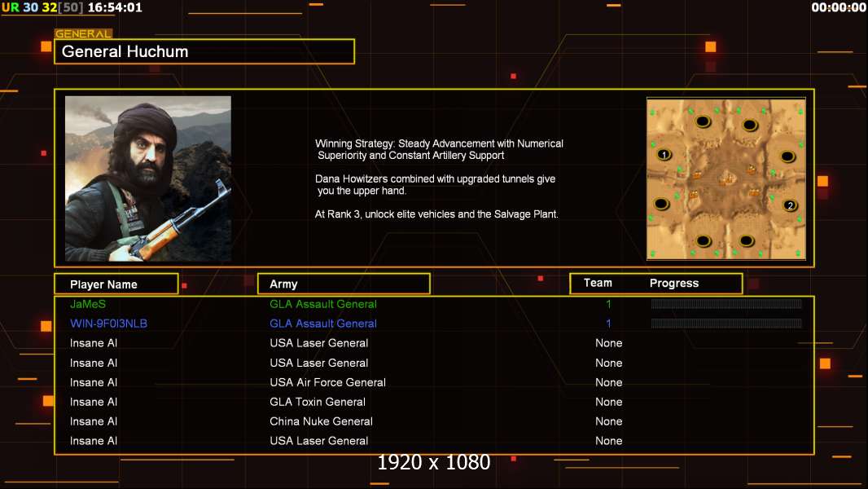
Task: Select Insane AI in the GLA Toxin row
Action: [94, 402]
